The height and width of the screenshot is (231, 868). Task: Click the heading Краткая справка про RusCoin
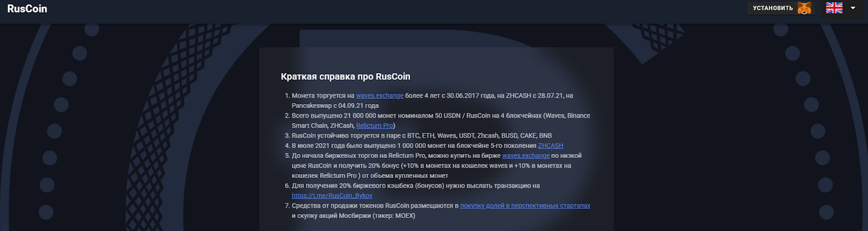click(x=346, y=76)
